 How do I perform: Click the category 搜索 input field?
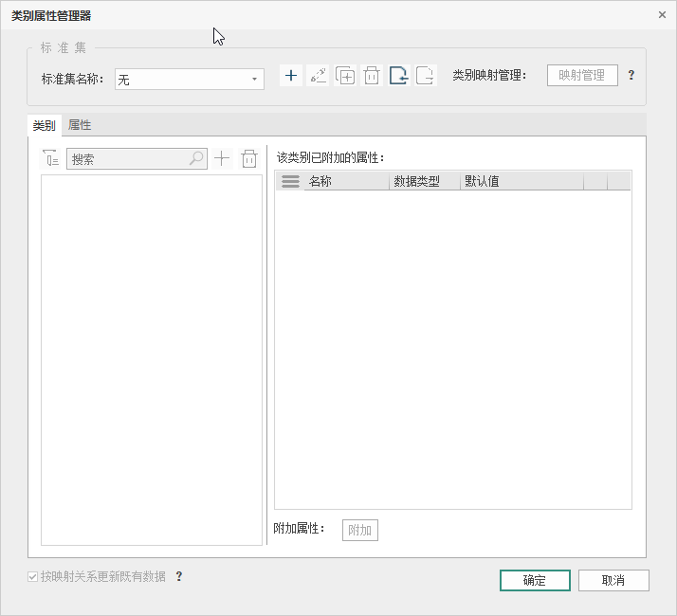[x=128, y=159]
